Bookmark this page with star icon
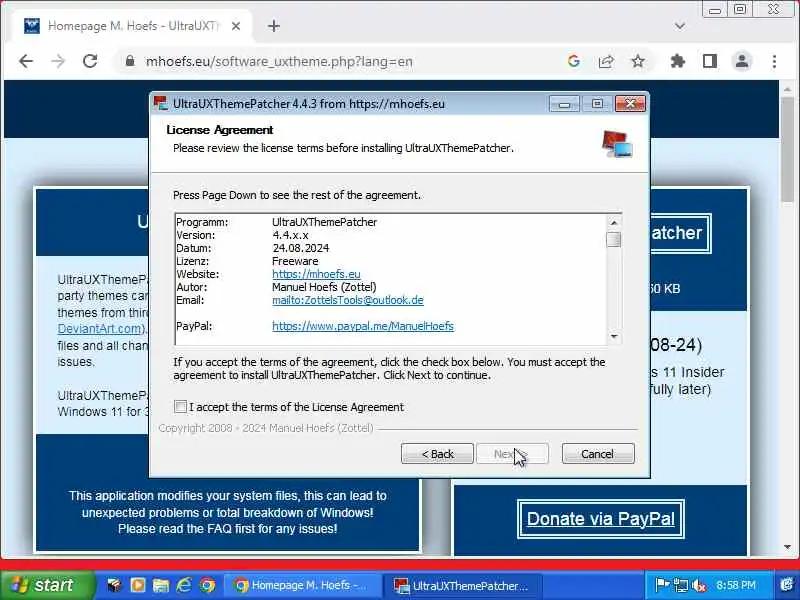 click(638, 62)
